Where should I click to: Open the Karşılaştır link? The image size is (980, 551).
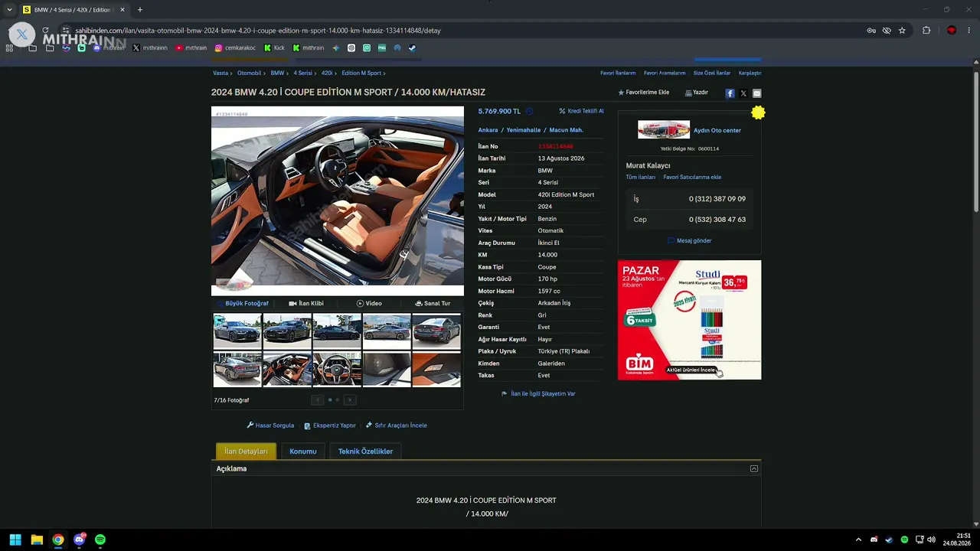pos(750,73)
